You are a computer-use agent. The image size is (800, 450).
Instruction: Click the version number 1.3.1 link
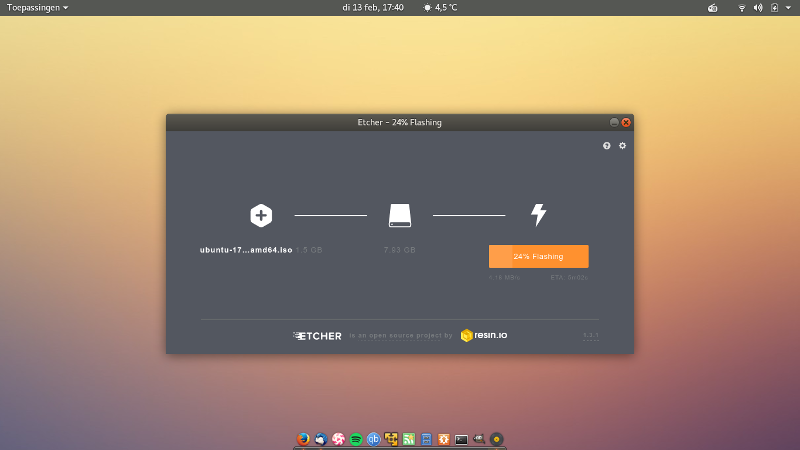click(590, 335)
